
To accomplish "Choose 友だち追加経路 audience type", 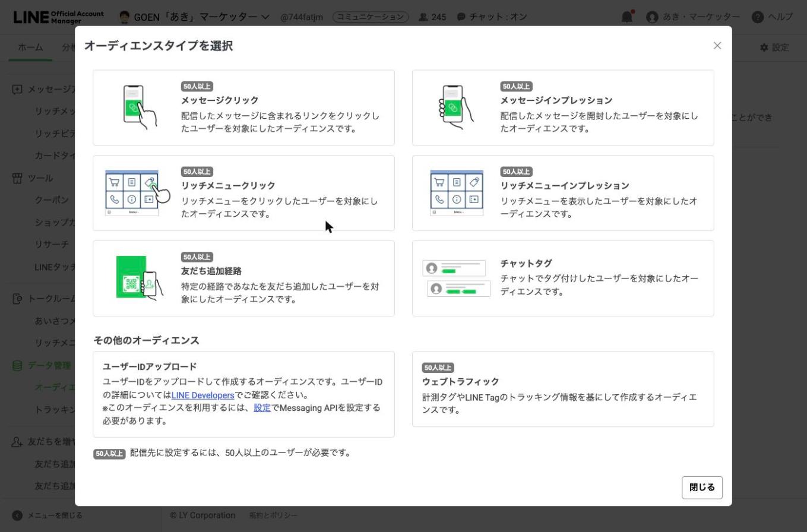I will click(x=243, y=278).
